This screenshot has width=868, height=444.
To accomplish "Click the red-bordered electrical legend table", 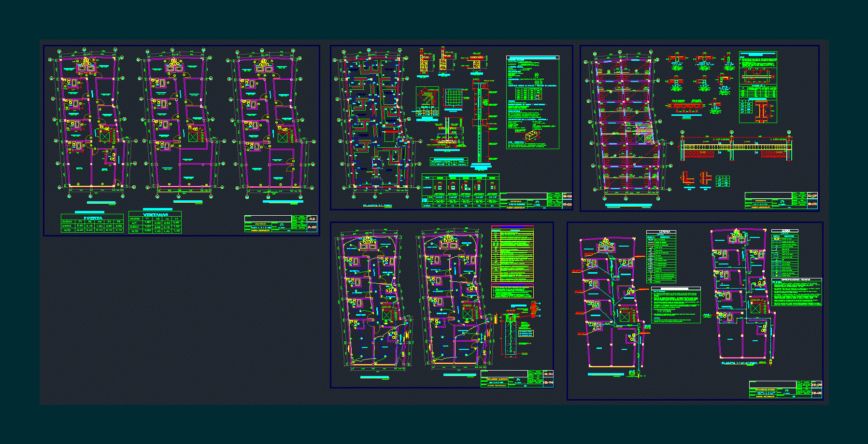I will tap(512, 254).
